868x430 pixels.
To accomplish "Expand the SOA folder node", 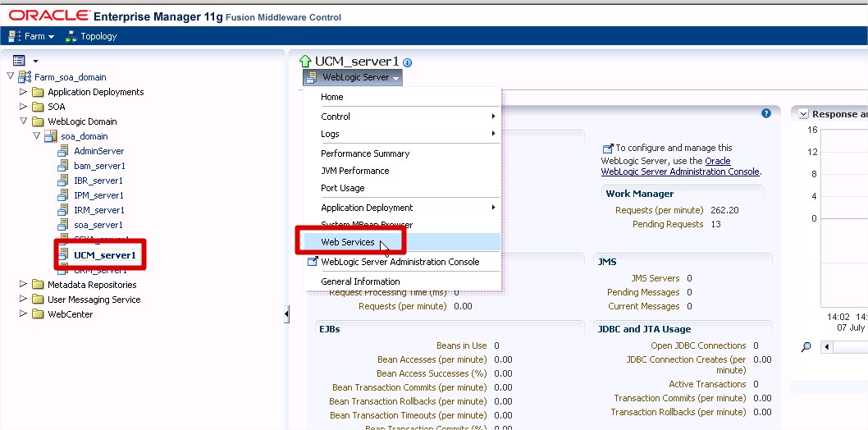I will (24, 107).
